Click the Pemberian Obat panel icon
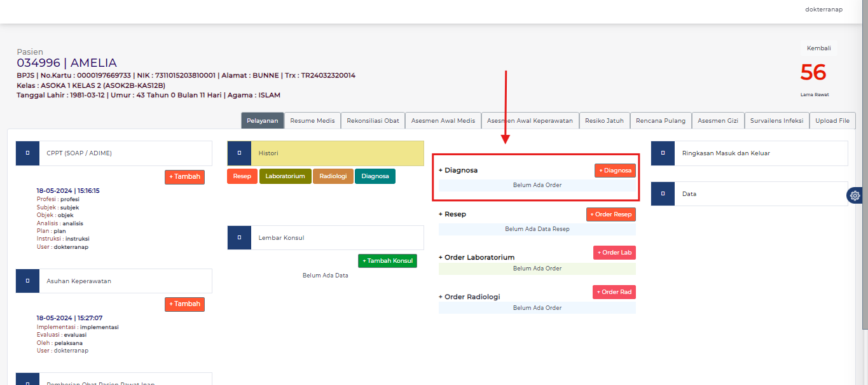Image resolution: width=868 pixels, height=385 pixels. (27, 379)
